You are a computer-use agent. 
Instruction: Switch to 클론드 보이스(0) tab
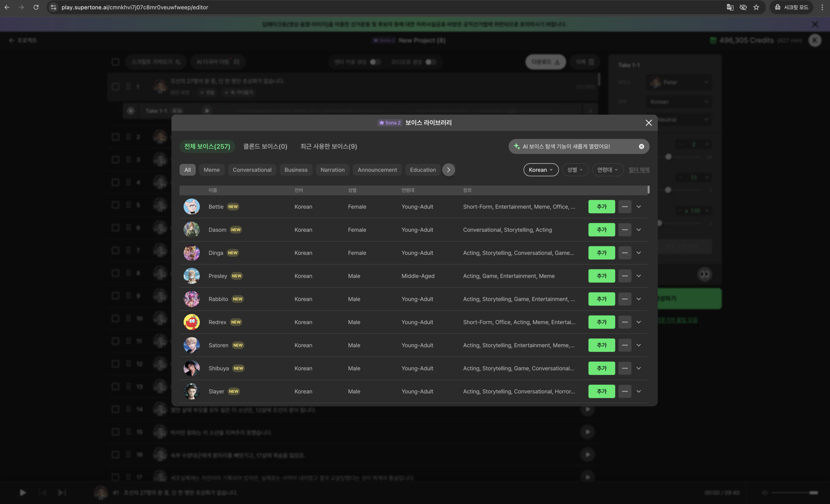click(265, 147)
